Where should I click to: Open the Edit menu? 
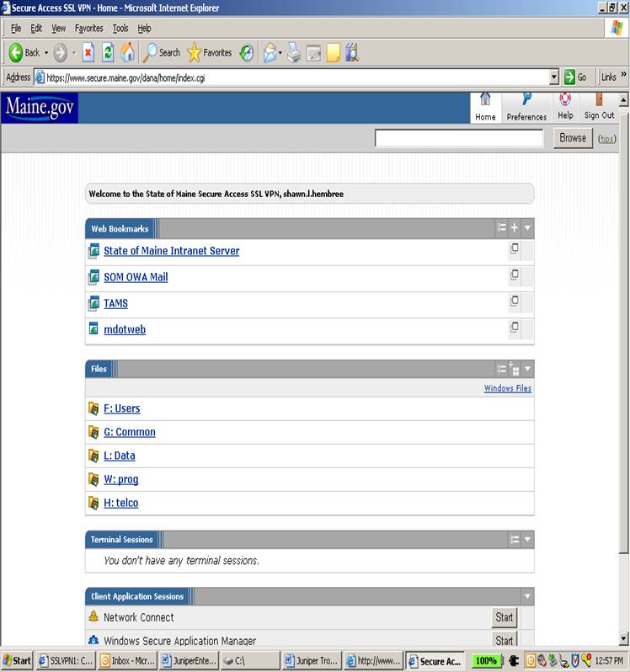pos(36,29)
